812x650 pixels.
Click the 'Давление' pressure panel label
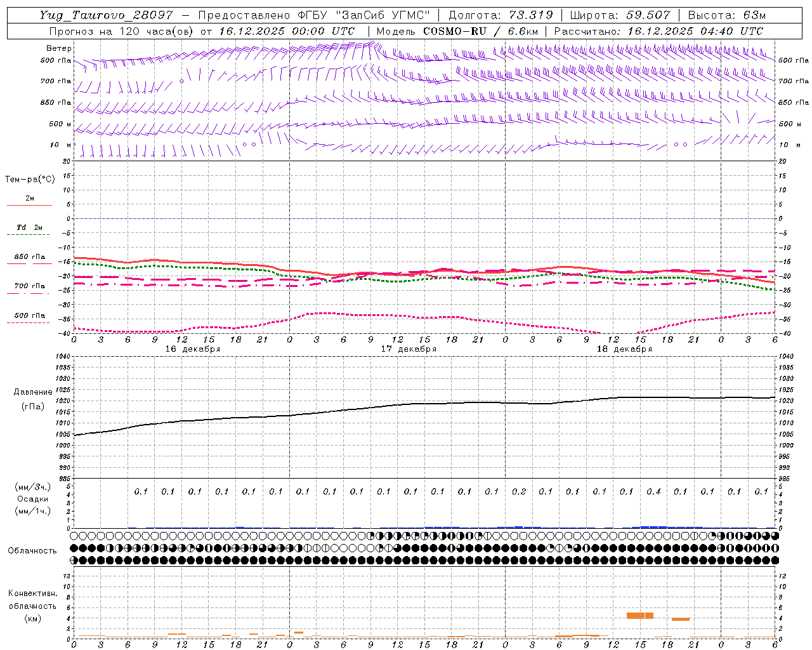click(33, 392)
